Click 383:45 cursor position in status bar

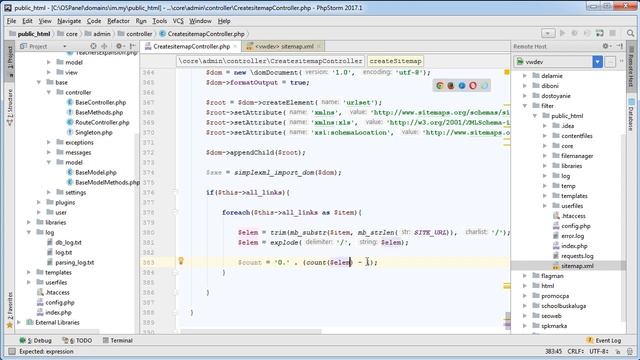pos(553,351)
